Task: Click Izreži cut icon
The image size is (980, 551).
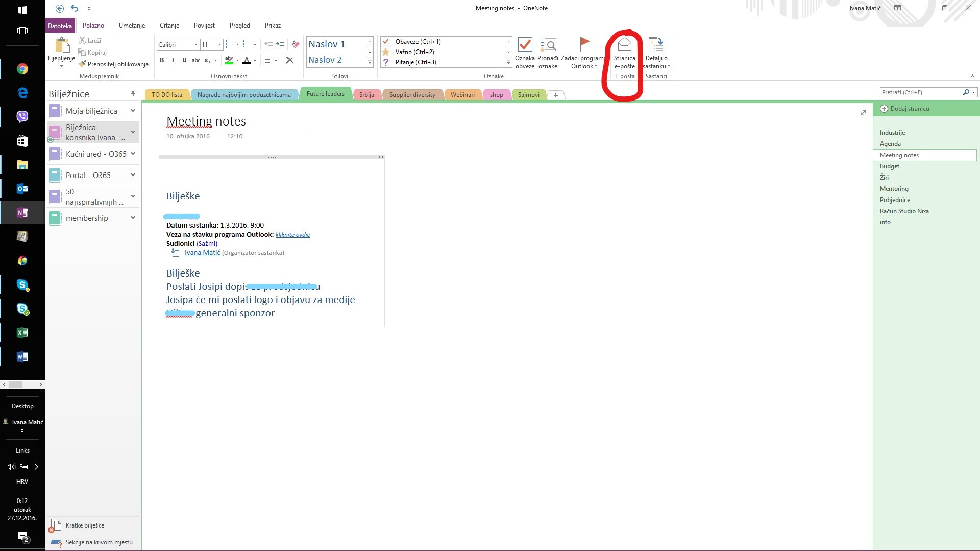Action: point(82,40)
